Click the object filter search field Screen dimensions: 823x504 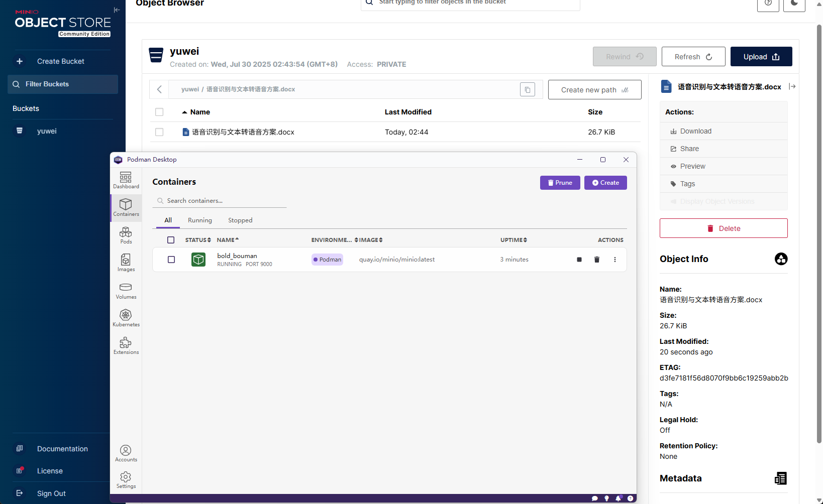(470, 4)
